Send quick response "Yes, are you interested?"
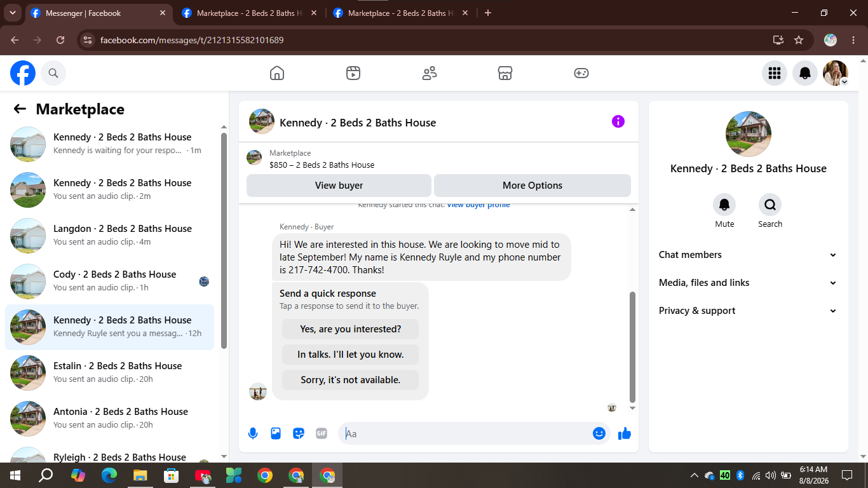The height and width of the screenshot is (488, 868). click(350, 329)
